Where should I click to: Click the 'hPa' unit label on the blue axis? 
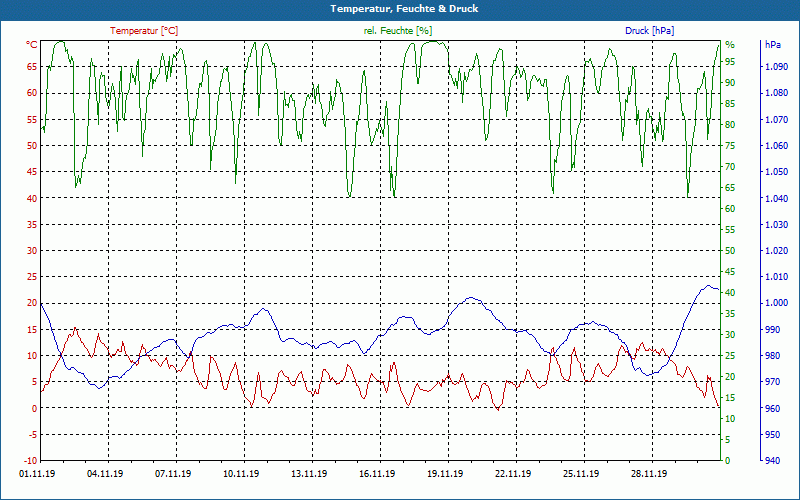pos(772,45)
